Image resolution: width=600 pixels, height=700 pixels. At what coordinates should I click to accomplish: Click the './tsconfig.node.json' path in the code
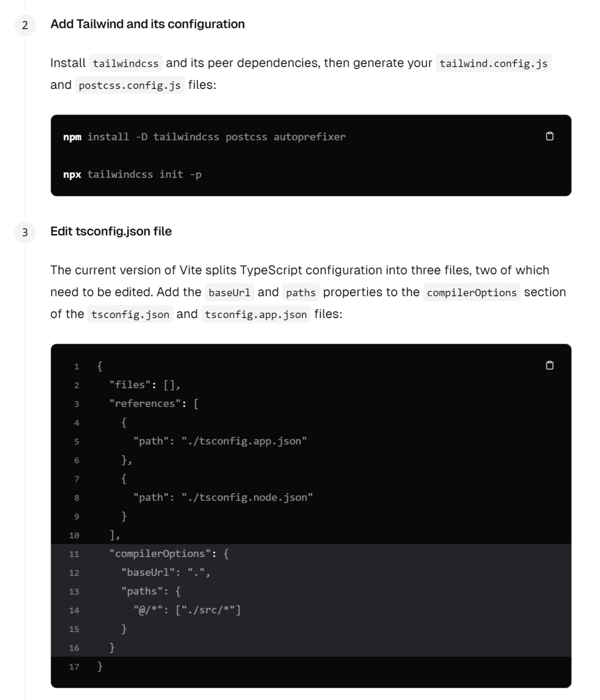coord(247,498)
